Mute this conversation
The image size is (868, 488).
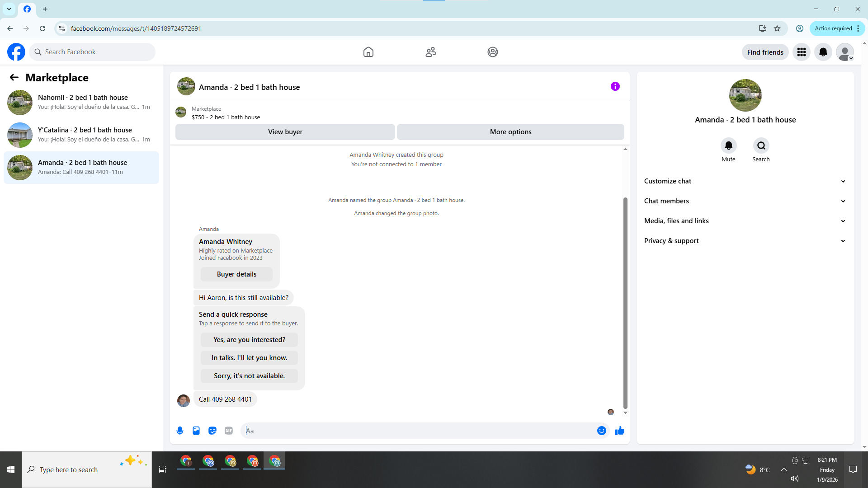(728, 145)
